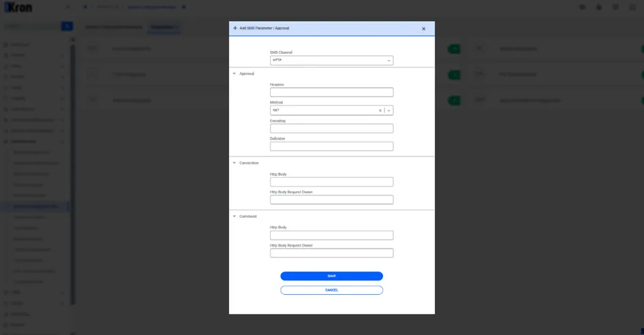Collapse the Command section chevron
Screen dimensions: 644x335
click(x=234, y=217)
